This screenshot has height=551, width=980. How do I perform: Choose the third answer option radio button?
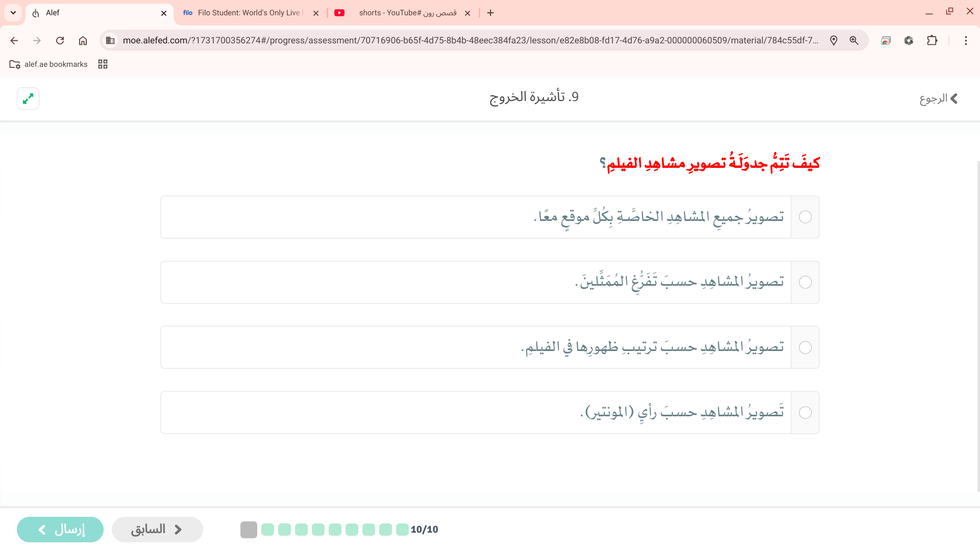pos(805,347)
